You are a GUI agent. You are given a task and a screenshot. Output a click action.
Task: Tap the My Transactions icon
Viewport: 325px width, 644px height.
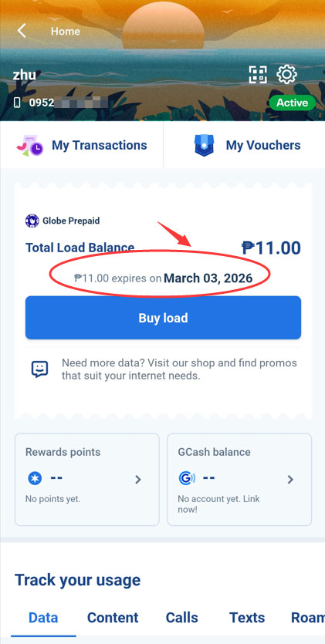click(29, 146)
